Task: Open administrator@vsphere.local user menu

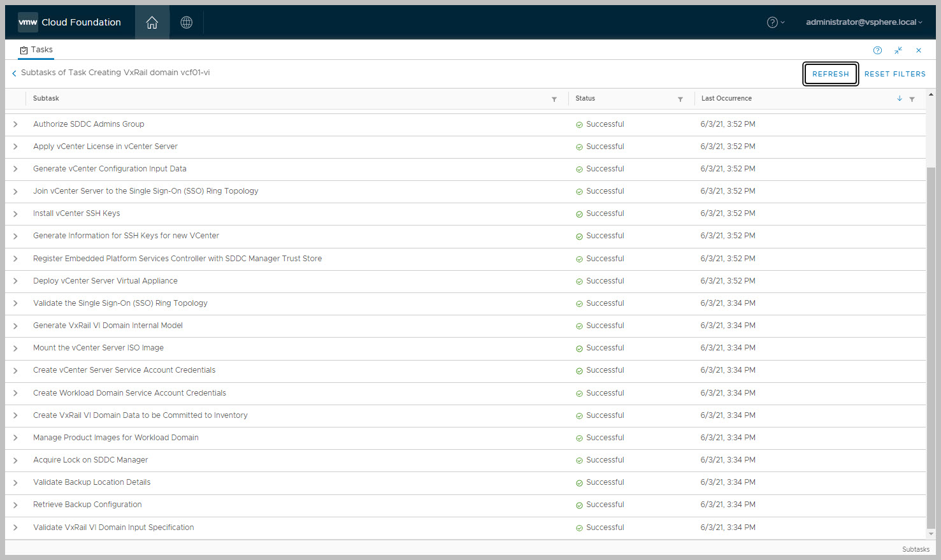Action: tap(863, 22)
